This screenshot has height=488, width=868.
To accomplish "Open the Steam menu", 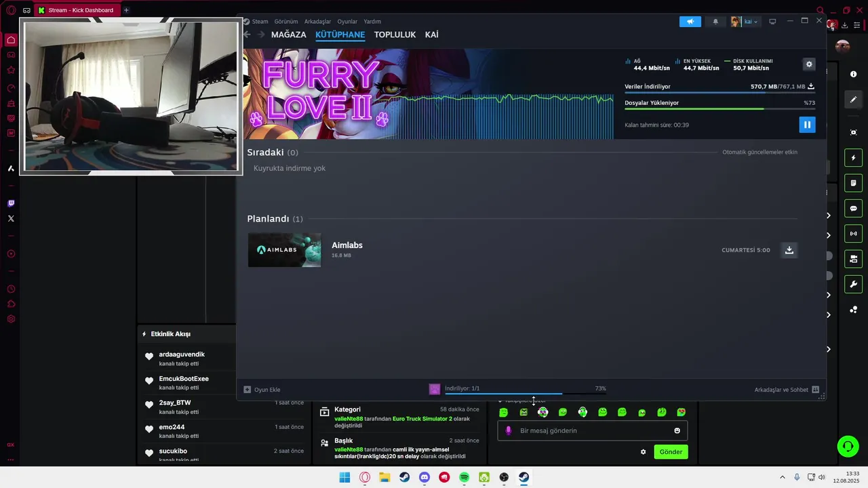I will [x=260, y=22].
